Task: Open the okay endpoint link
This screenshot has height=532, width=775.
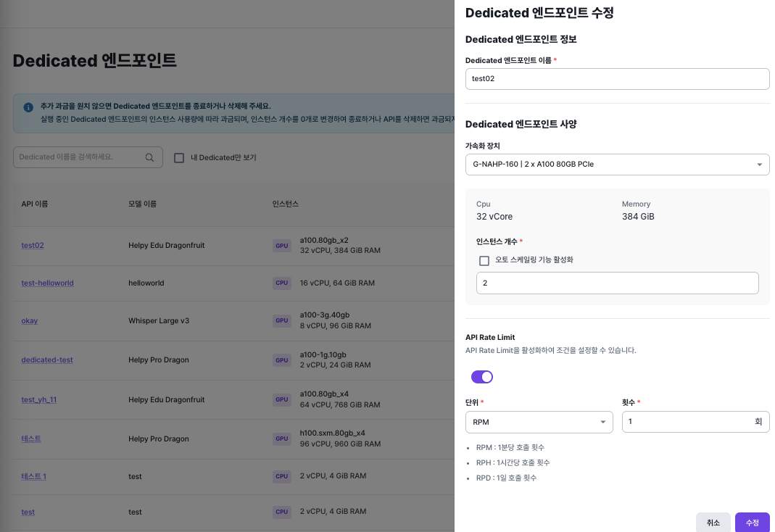Action: [x=29, y=320]
